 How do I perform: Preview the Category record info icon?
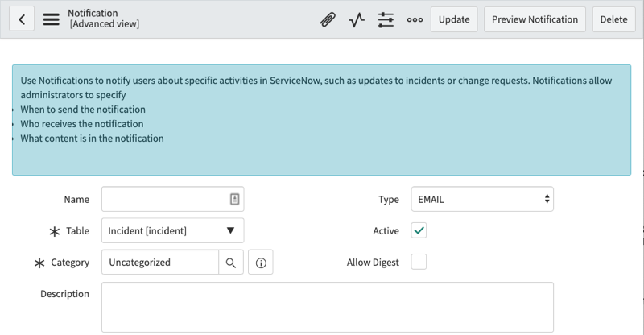click(261, 263)
